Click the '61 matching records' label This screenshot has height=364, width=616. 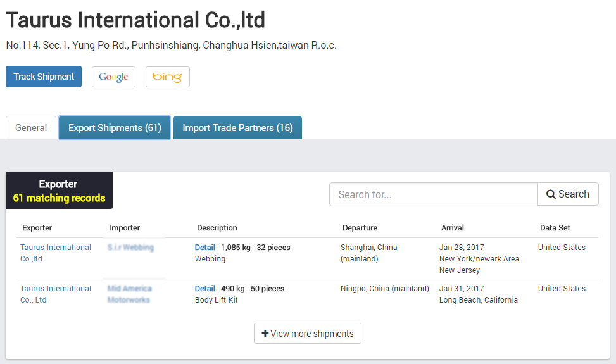(x=59, y=198)
